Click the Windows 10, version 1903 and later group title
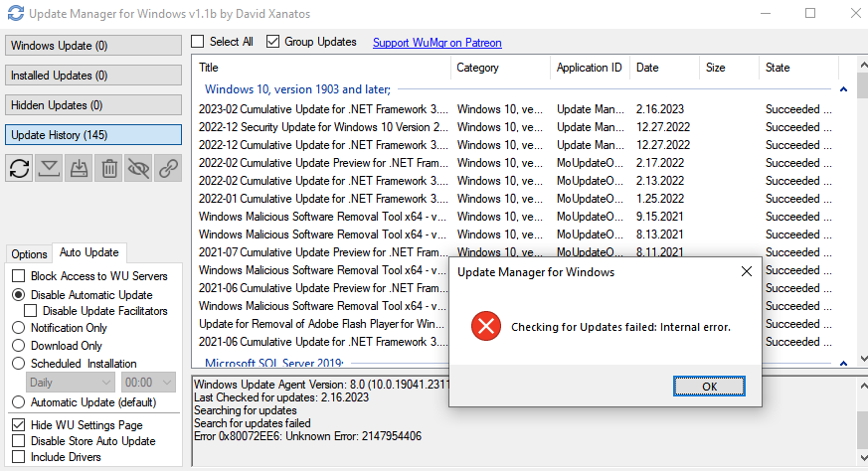868x471 pixels. (x=297, y=89)
